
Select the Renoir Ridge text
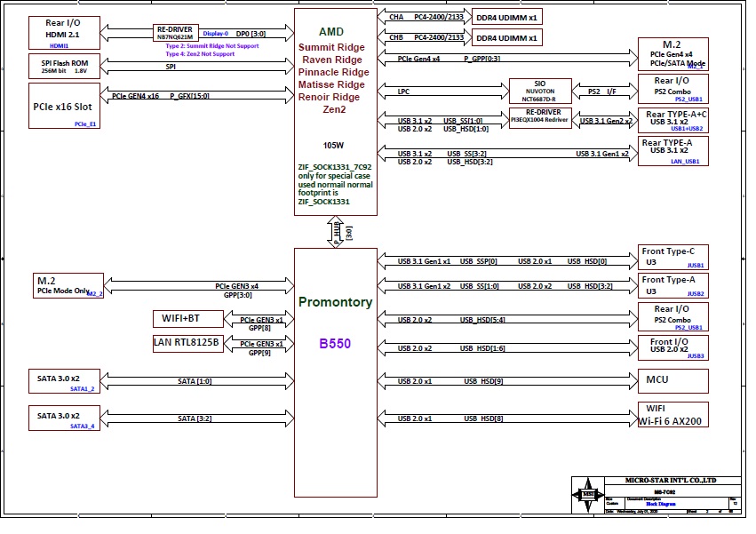pos(329,97)
